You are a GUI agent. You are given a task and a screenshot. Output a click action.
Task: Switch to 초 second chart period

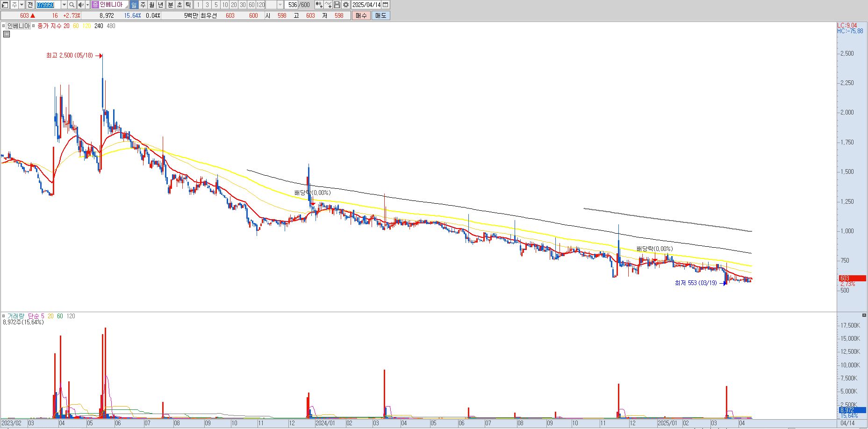point(179,5)
